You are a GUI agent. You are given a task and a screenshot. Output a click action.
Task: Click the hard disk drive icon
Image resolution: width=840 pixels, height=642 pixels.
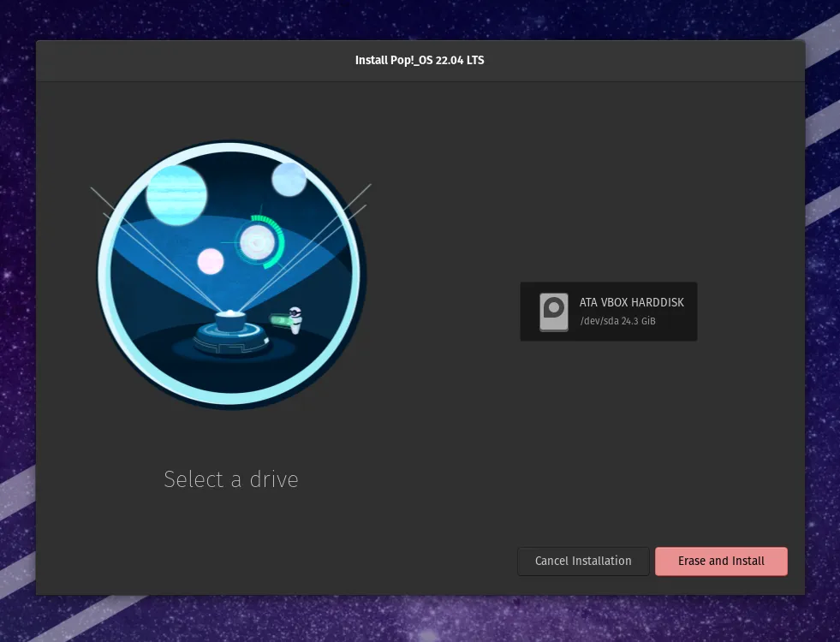tap(553, 312)
